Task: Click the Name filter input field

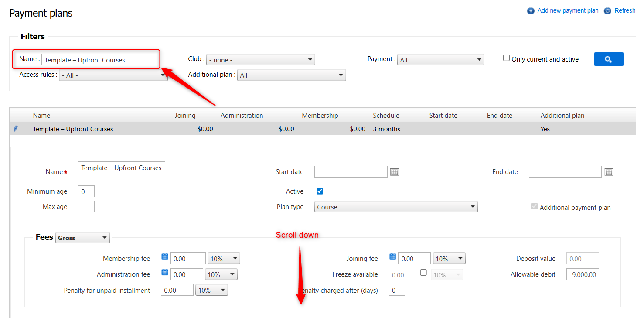Action: (95, 60)
